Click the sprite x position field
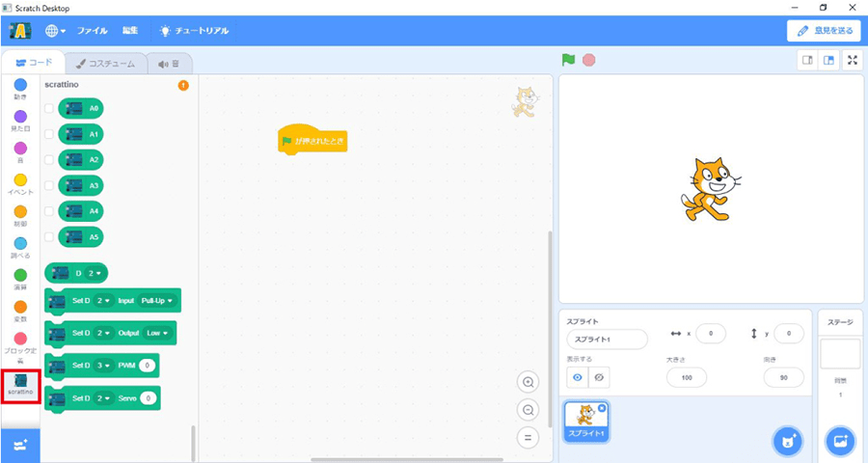 click(x=711, y=334)
